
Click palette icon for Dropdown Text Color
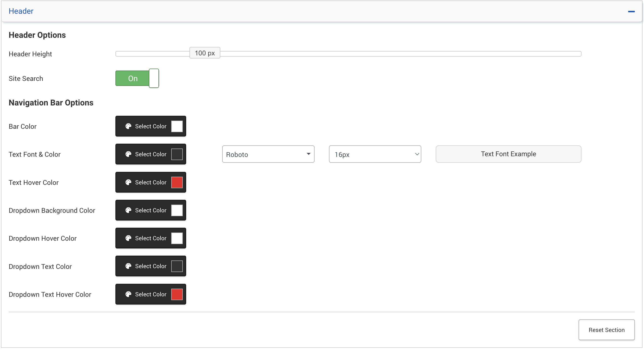click(128, 267)
